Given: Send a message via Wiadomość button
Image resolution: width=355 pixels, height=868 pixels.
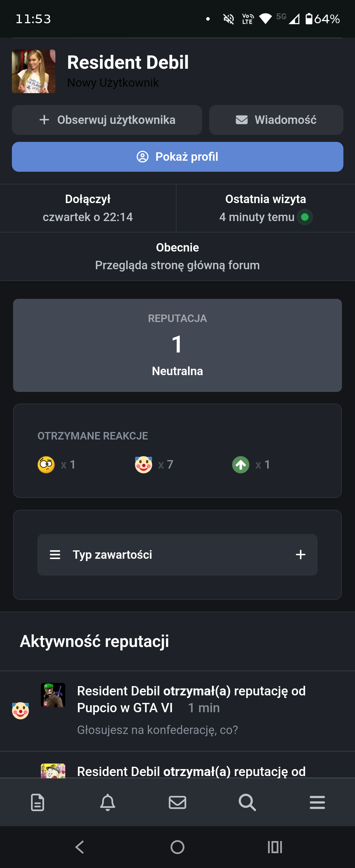Looking at the screenshot, I should 276,120.
